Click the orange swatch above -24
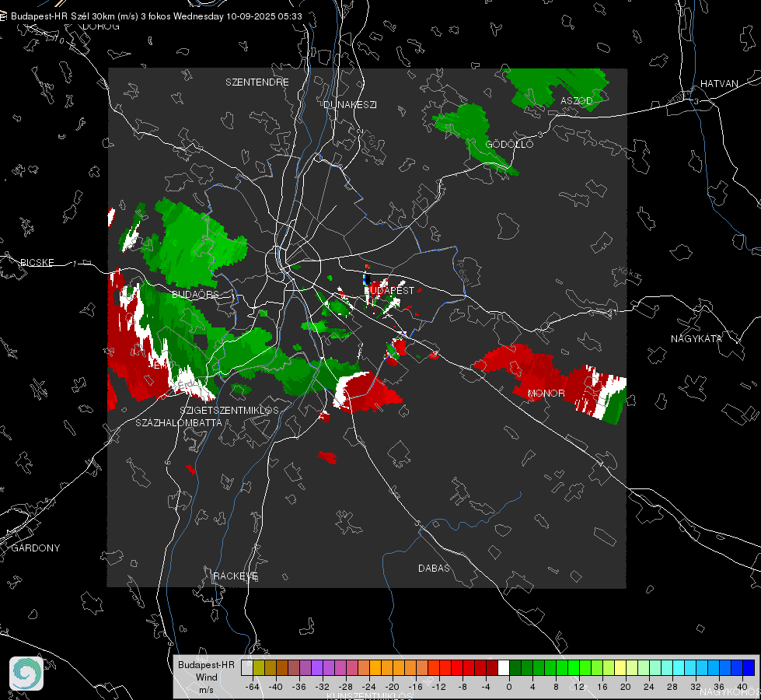 point(375,668)
